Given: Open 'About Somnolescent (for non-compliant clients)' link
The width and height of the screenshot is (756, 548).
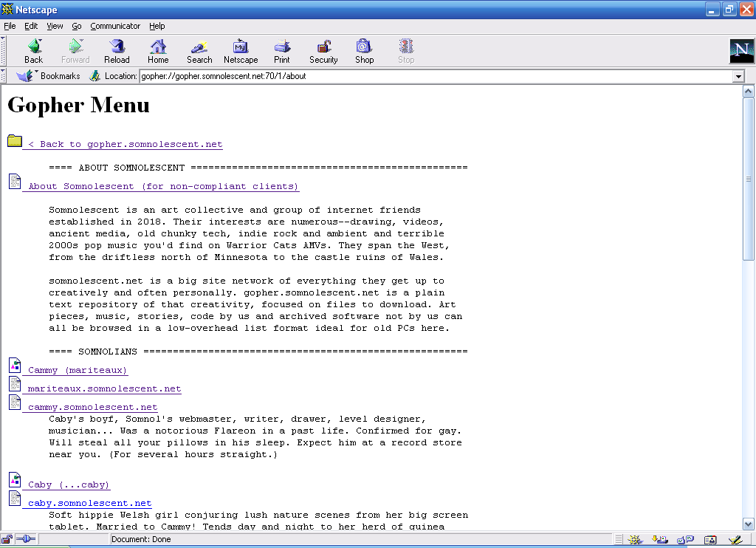Looking at the screenshot, I should point(163,186).
